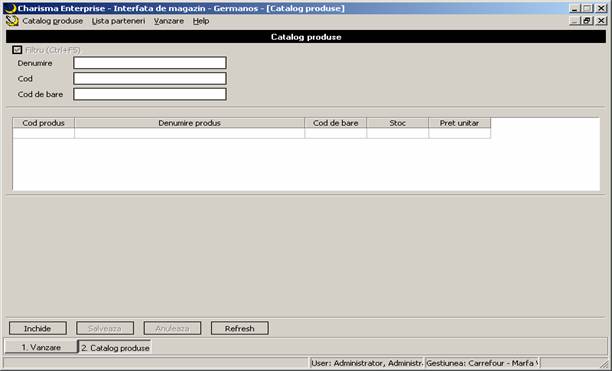The width and height of the screenshot is (612, 371).
Task: Toggle the Filtru (Ctrl+F5) checkbox
Action: pos(17,50)
